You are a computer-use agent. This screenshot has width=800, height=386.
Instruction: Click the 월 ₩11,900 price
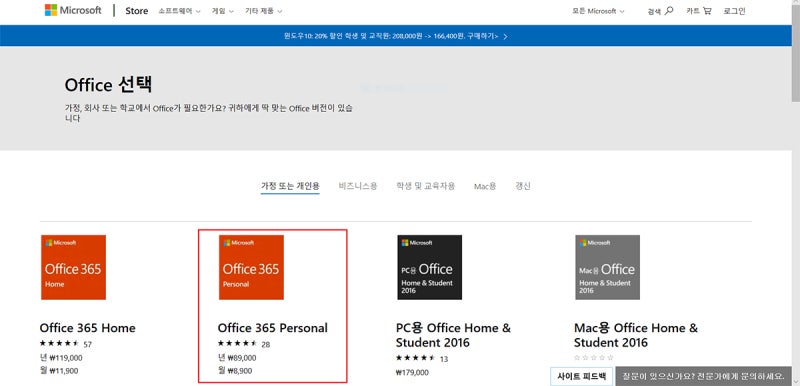[59, 371]
